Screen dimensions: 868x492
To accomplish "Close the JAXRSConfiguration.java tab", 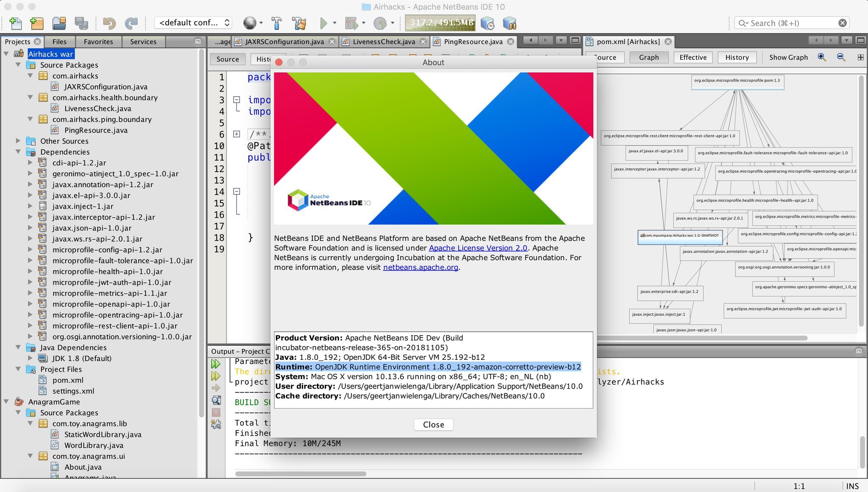I will pos(332,42).
